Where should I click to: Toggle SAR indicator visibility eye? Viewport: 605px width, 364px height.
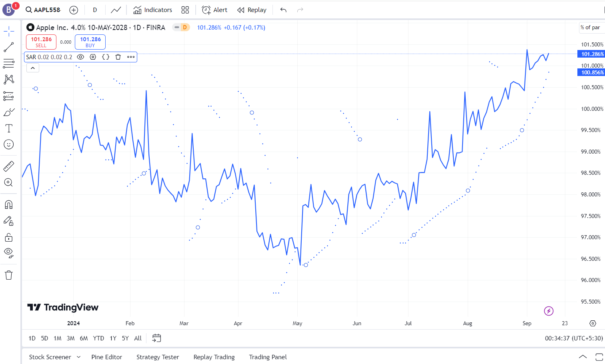pyautogui.click(x=80, y=57)
